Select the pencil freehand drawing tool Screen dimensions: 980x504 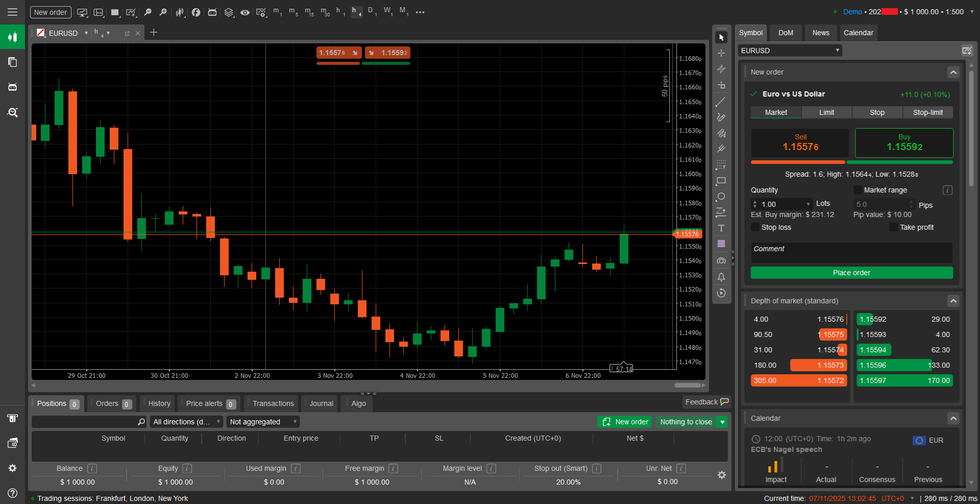[721, 117]
